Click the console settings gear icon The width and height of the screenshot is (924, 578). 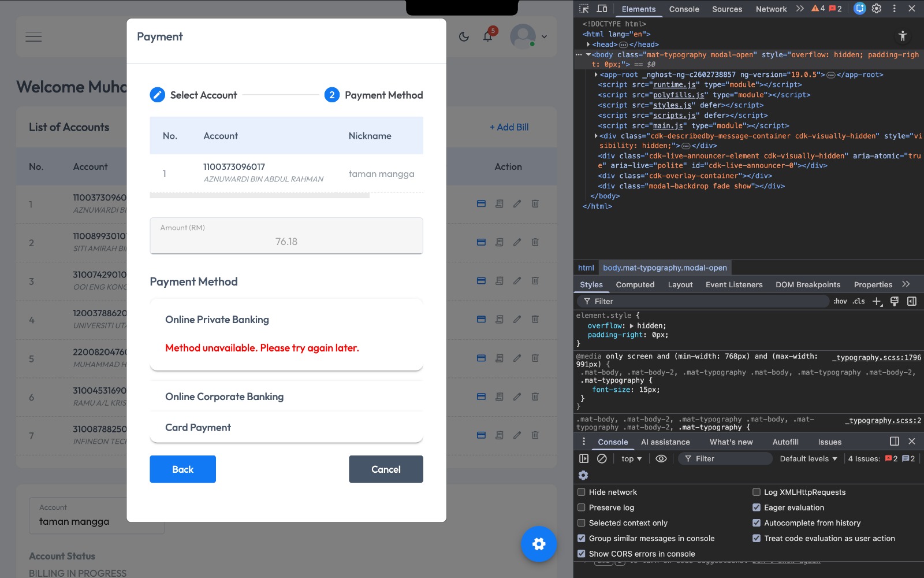pyautogui.click(x=583, y=475)
